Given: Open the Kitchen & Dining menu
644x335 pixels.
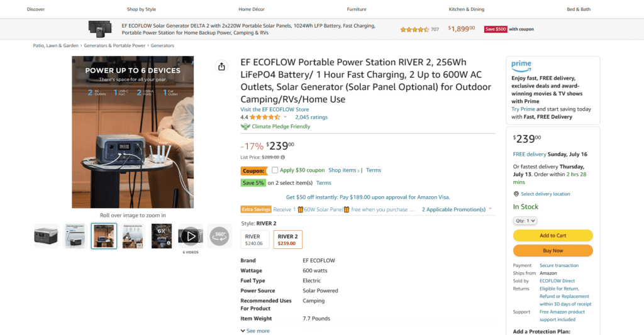Looking at the screenshot, I should click(x=466, y=9).
